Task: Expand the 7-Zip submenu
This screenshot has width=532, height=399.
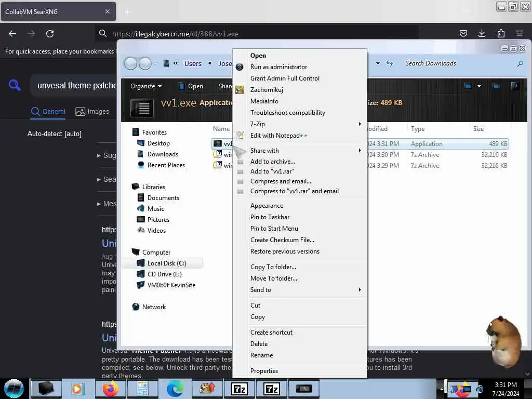Action: tap(299, 124)
